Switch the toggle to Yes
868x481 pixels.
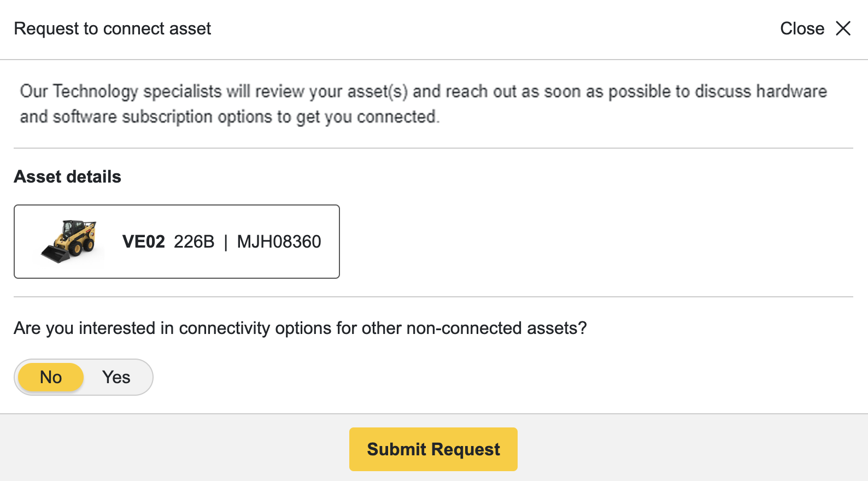(116, 377)
